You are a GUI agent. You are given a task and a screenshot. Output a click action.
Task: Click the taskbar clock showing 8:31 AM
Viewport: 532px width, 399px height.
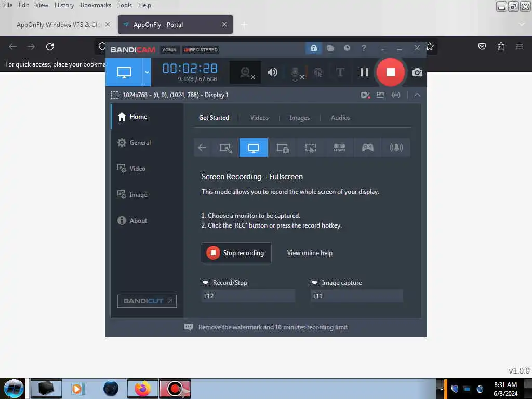[x=506, y=389]
